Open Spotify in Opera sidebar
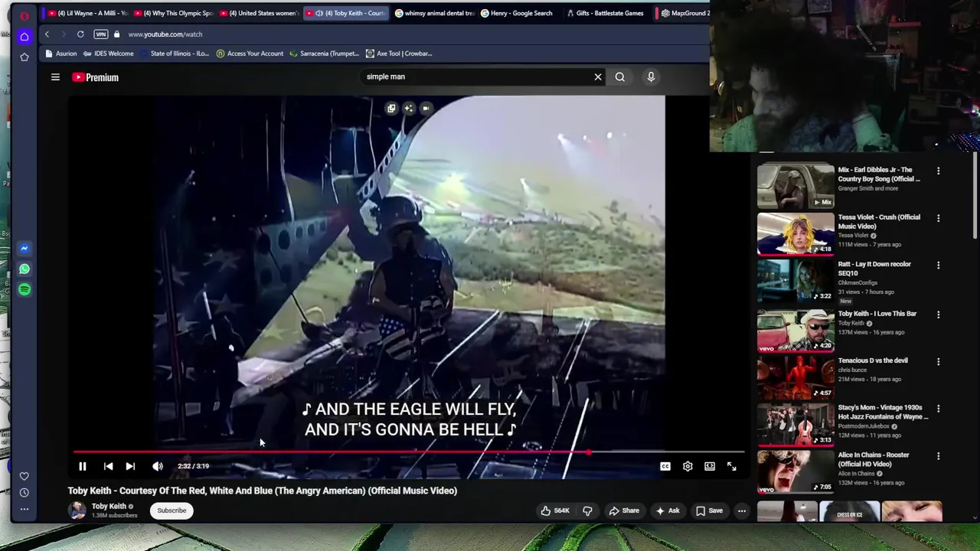Screen dimensions: 980x551 pyautogui.click(x=24, y=289)
